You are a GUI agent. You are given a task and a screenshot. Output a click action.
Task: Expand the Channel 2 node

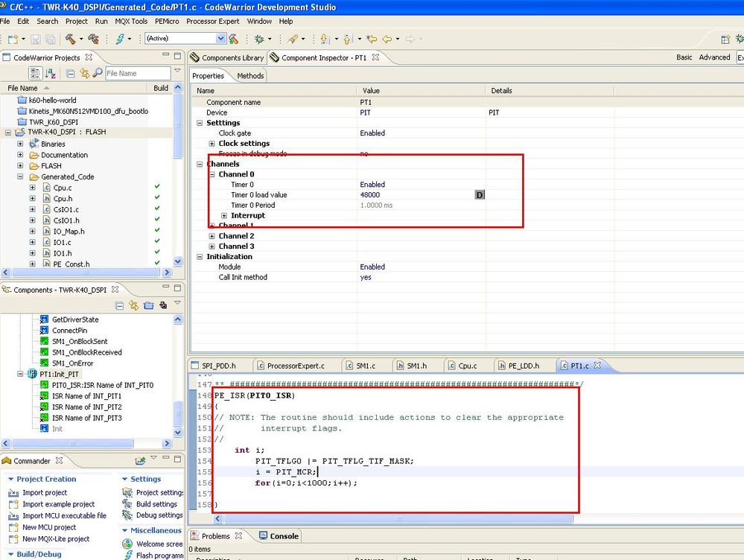pos(212,236)
